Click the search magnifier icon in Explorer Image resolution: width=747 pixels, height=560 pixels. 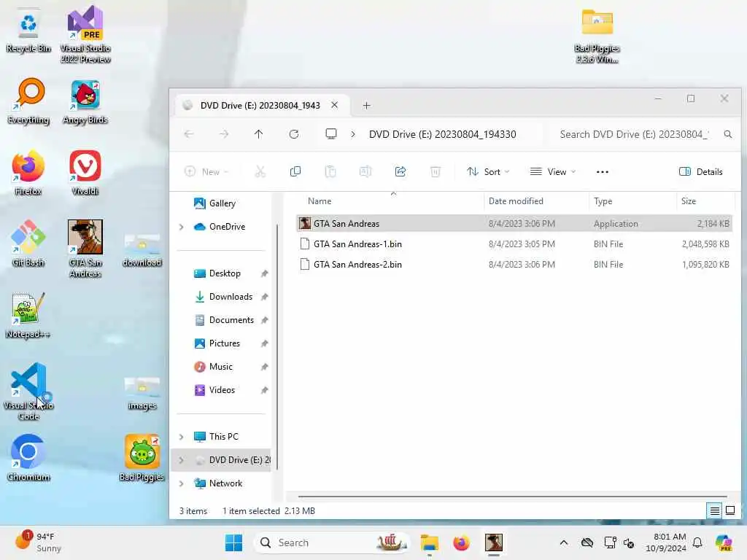pos(727,134)
